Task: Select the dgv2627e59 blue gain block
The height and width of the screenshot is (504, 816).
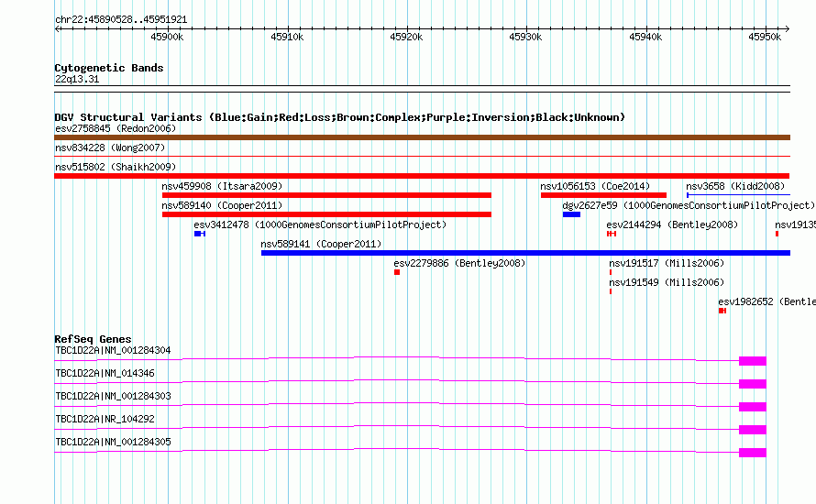Action: tap(571, 214)
